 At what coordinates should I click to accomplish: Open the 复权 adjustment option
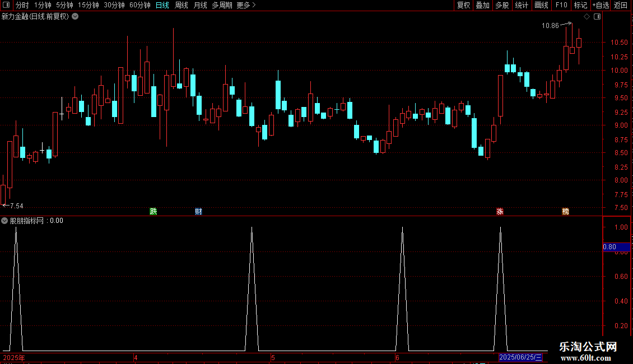coord(463,5)
